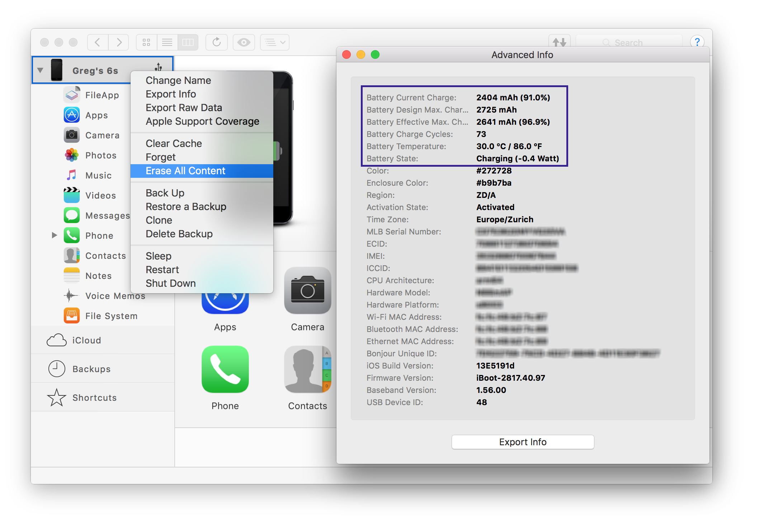Open the large Camera tile in the main pane
764x532 pixels.
point(308,300)
